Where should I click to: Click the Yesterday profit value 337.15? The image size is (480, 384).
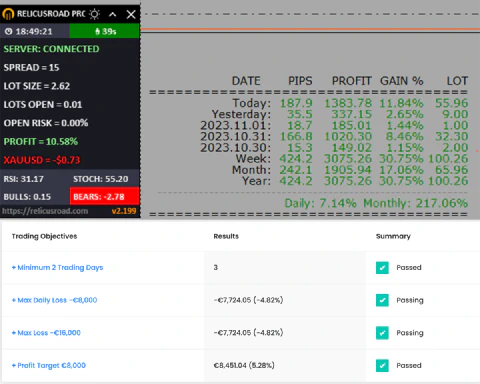(351, 114)
